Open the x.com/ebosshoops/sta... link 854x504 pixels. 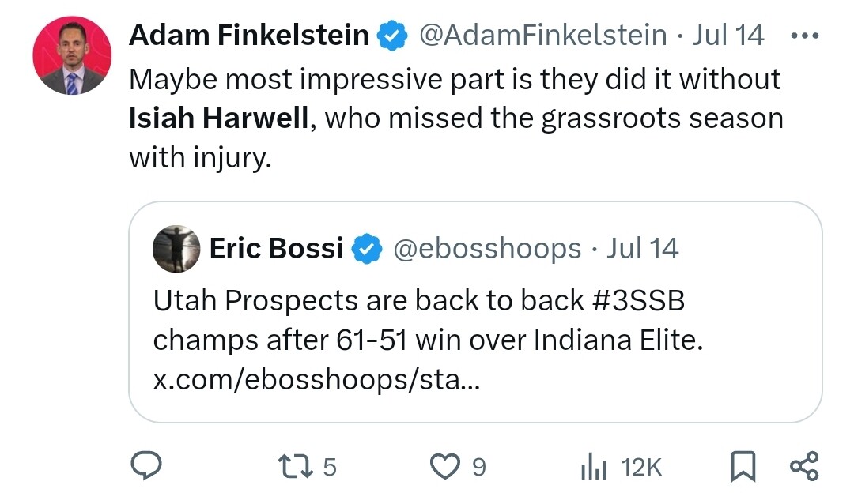click(316, 379)
